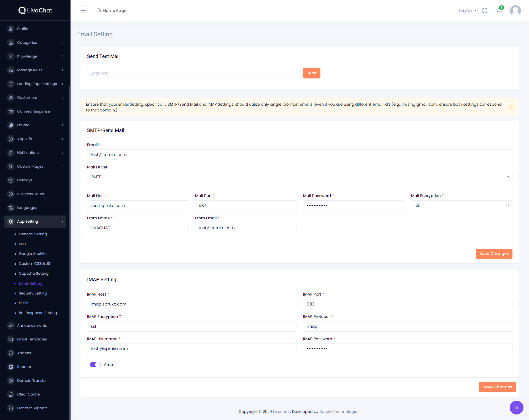Select Captcha Setting submenu item
529x420 pixels.
tap(34, 273)
